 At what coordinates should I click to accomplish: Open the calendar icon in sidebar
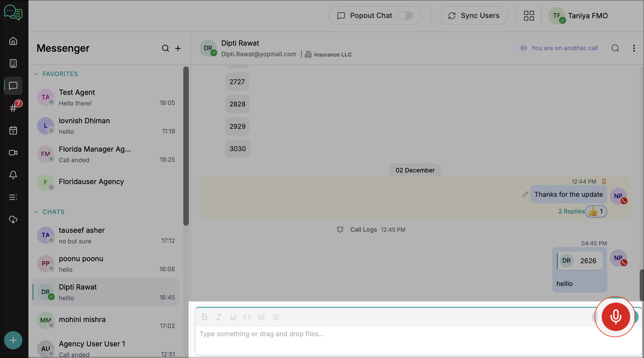pos(13,130)
